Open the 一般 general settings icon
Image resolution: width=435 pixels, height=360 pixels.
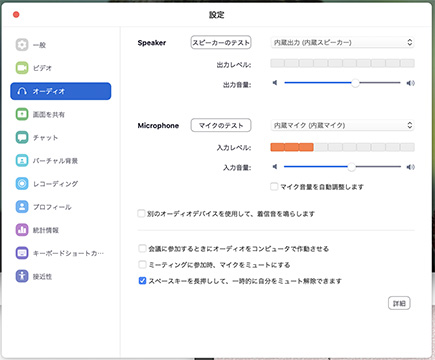pyautogui.click(x=22, y=45)
